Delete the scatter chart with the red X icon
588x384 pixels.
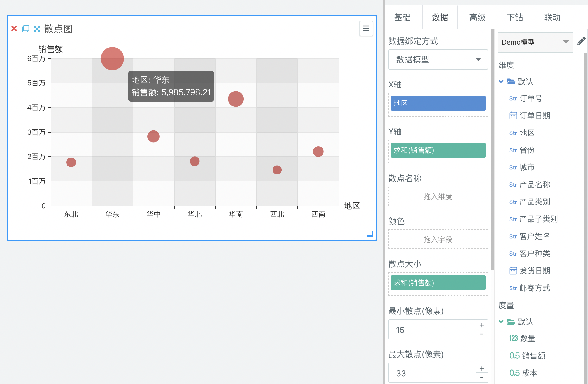pyautogui.click(x=14, y=29)
